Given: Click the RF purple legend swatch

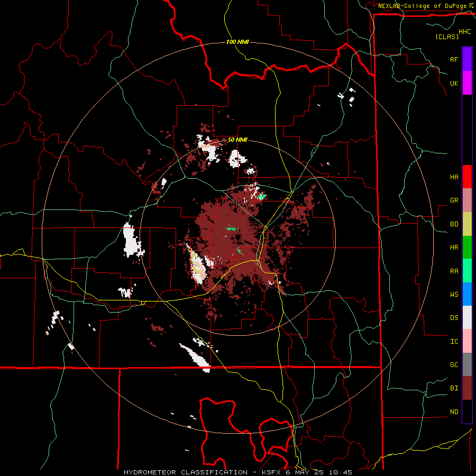Looking at the screenshot, I should (x=467, y=59).
